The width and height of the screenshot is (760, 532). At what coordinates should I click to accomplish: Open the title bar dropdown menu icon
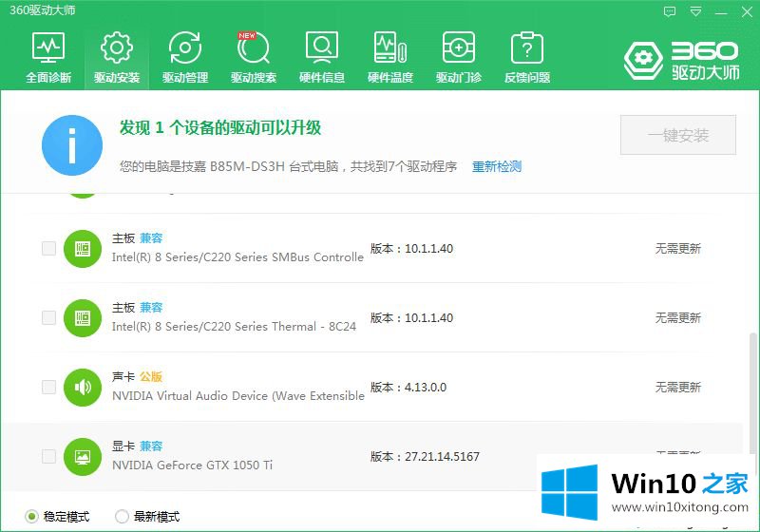click(695, 11)
